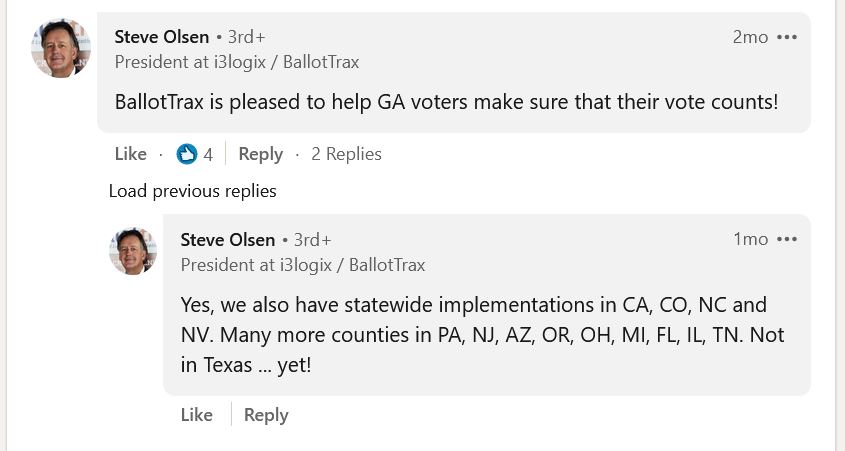This screenshot has height=451, width=845.
Task: Reply to the nested "Not in Texas" comment
Action: pyautogui.click(x=266, y=415)
